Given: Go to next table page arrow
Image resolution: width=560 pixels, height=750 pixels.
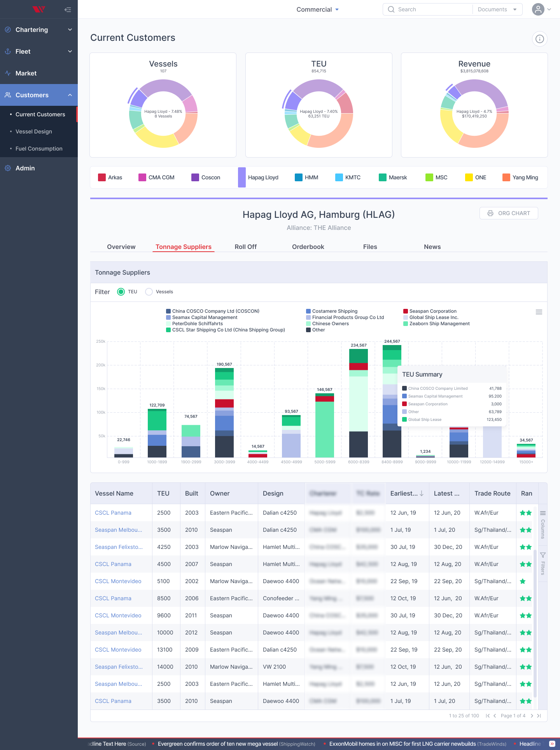Looking at the screenshot, I should (532, 716).
